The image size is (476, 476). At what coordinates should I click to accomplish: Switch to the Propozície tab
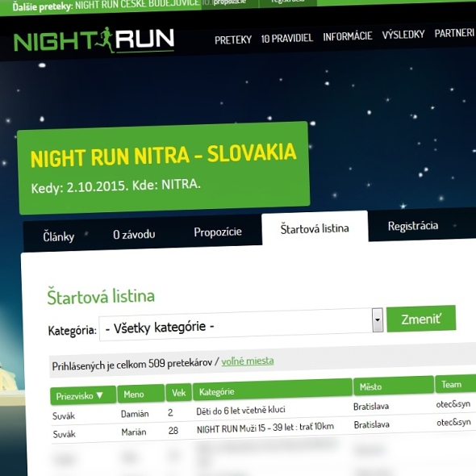click(x=218, y=232)
